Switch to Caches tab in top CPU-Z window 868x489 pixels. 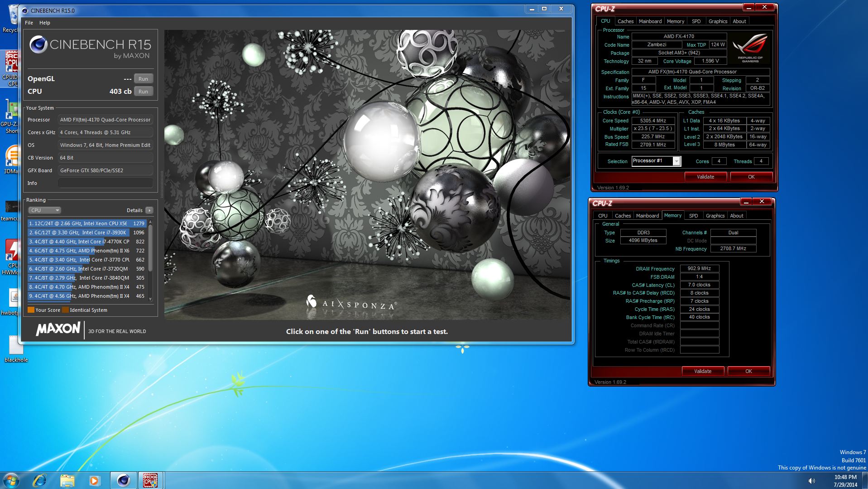(625, 21)
